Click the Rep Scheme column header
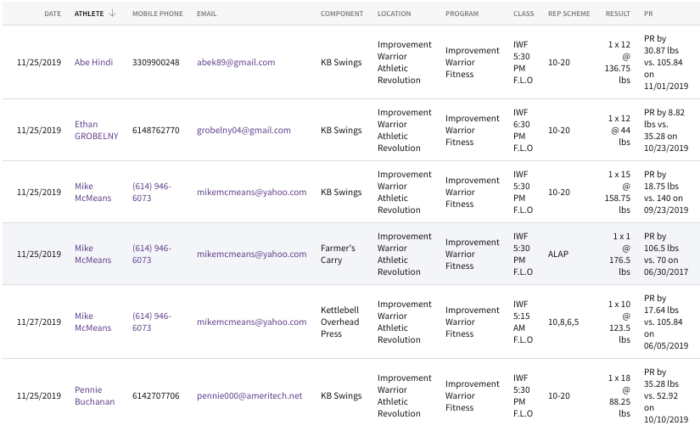This screenshot has height=431, width=700. pyautogui.click(x=569, y=13)
